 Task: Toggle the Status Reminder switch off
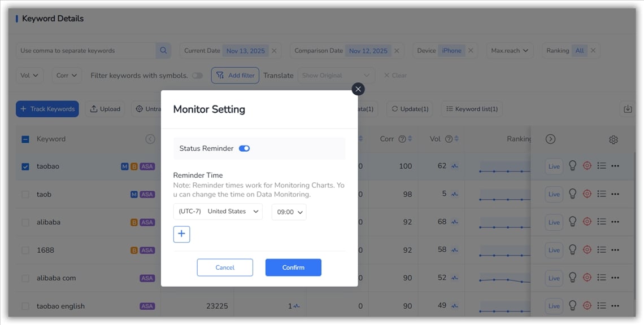[244, 148]
